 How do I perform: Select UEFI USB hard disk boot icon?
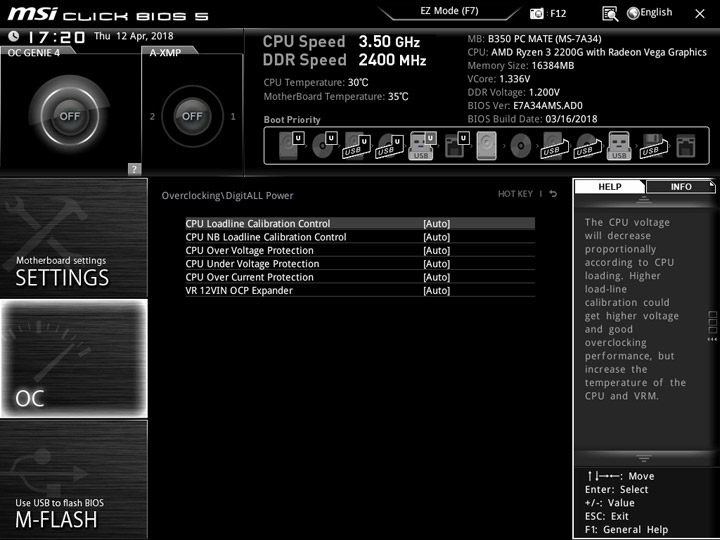tap(357, 146)
